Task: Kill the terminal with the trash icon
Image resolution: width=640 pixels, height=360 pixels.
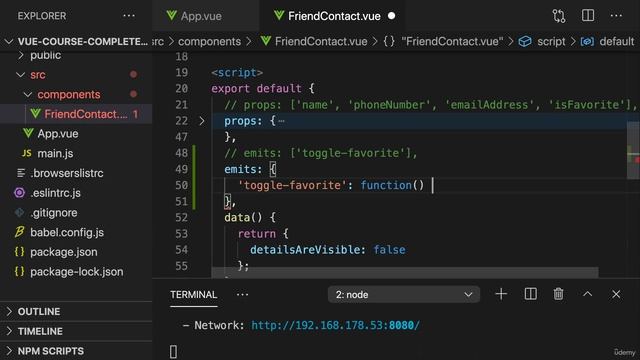Action: (558, 294)
